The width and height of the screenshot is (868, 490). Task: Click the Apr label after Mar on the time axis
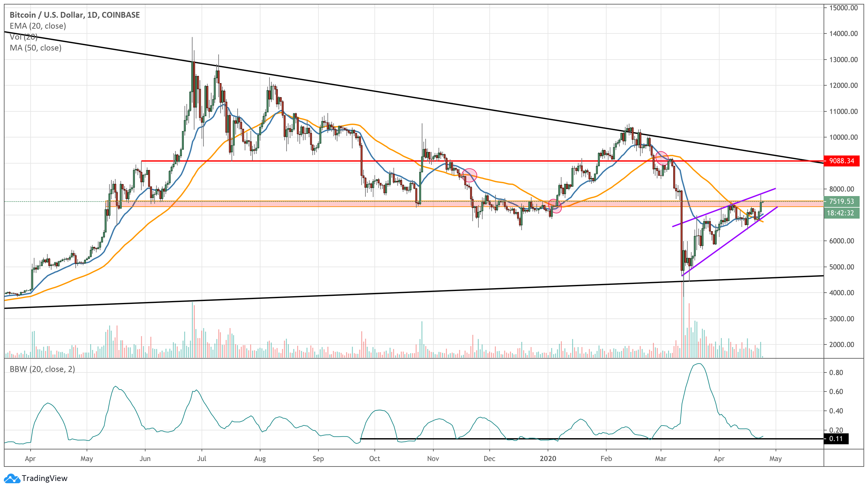[719, 459]
